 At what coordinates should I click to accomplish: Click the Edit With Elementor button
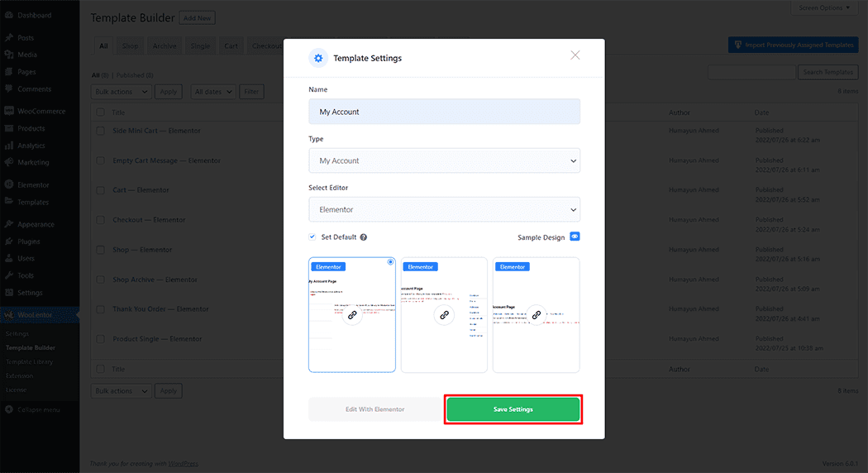(374, 409)
